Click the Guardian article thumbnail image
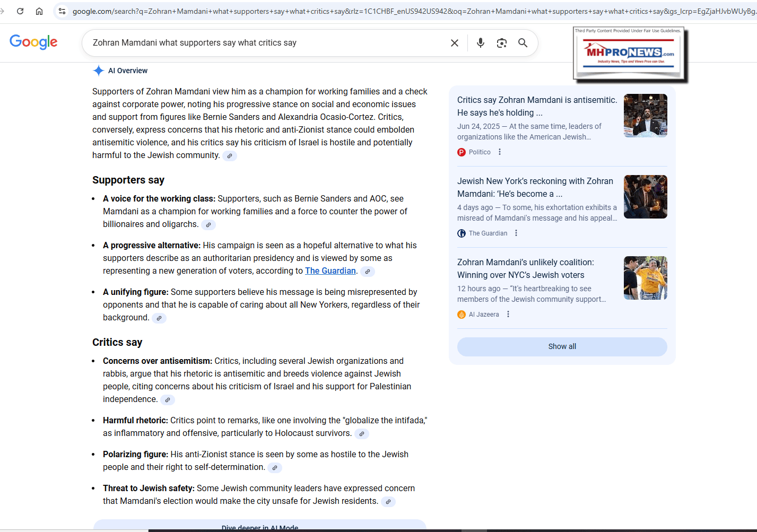The height and width of the screenshot is (532, 757). [645, 197]
